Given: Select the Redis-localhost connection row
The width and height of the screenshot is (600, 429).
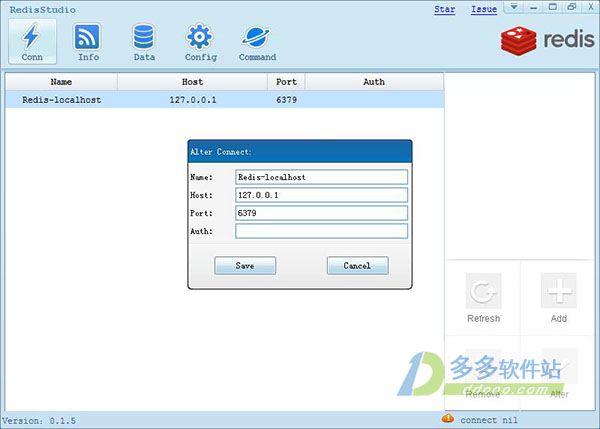Looking at the screenshot, I should (x=225, y=100).
